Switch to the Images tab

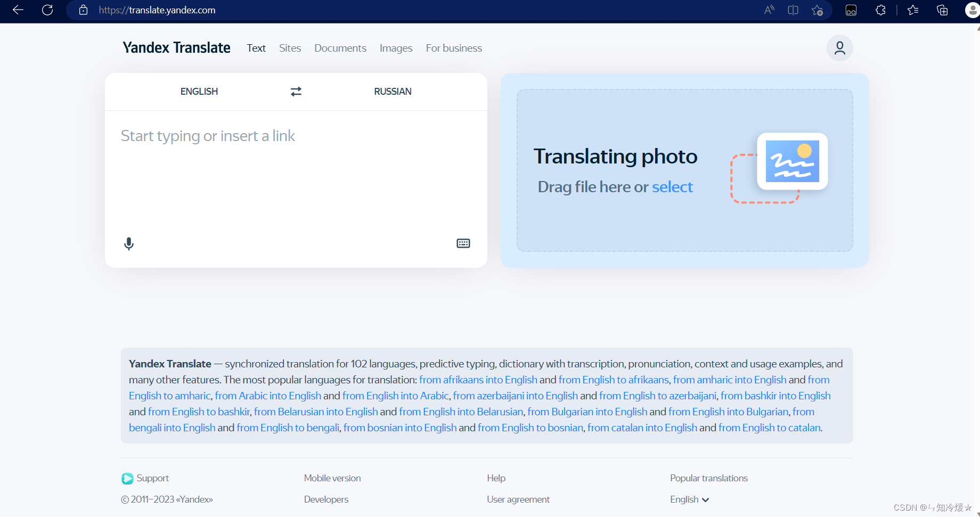[396, 48]
